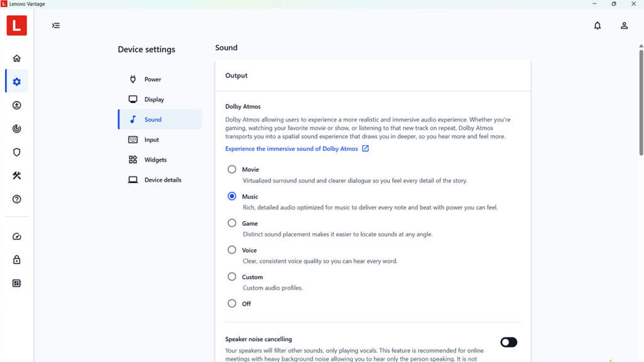
Task: Open the Sound settings menu item
Action: pyautogui.click(x=160, y=119)
